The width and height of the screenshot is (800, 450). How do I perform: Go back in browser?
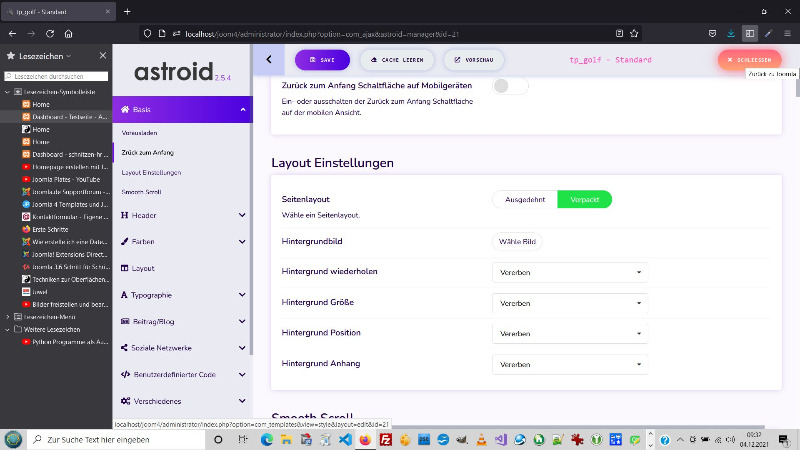13,34
